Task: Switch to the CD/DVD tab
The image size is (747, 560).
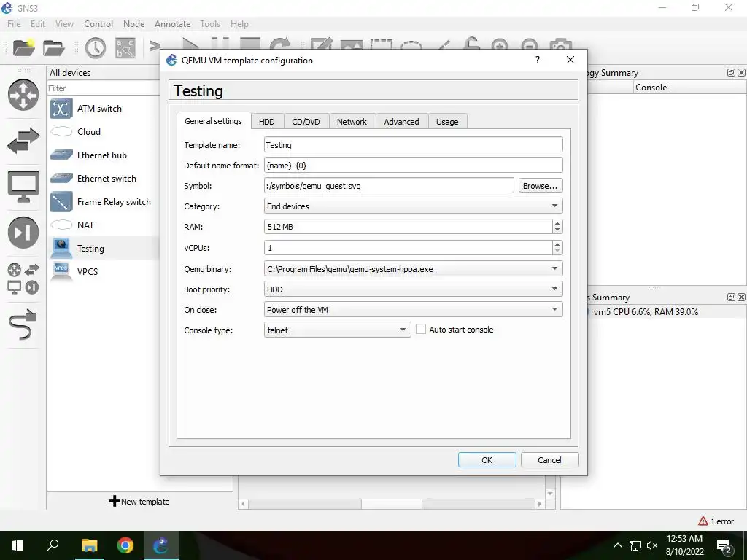Action: pyautogui.click(x=306, y=122)
